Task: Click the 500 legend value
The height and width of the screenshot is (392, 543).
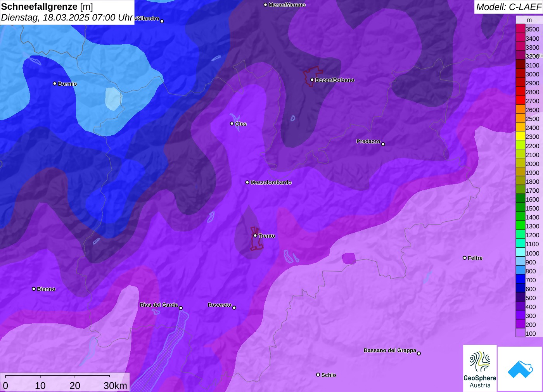Action: point(531,298)
